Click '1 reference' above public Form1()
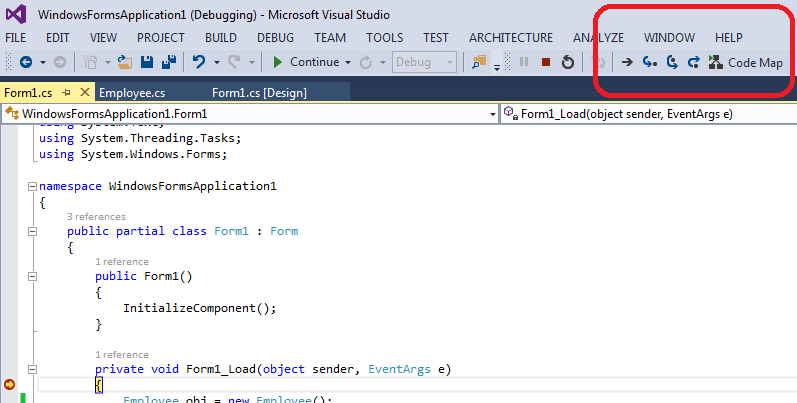 tap(121, 262)
